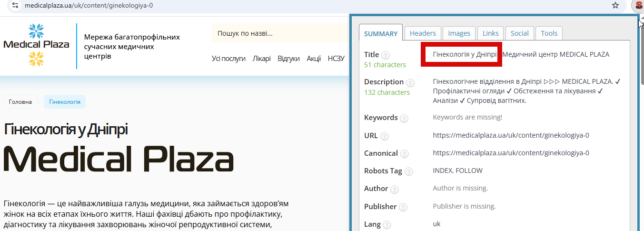The image size is (644, 231).
Task: Show help for Robots Tag field
Action: coord(408,171)
